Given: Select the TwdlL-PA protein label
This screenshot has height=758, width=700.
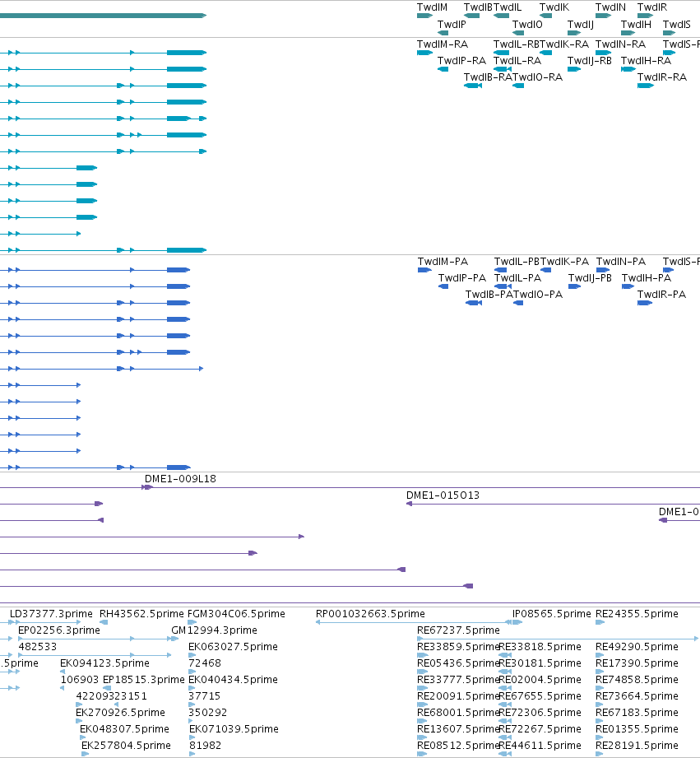Looking at the screenshot, I should (517, 278).
